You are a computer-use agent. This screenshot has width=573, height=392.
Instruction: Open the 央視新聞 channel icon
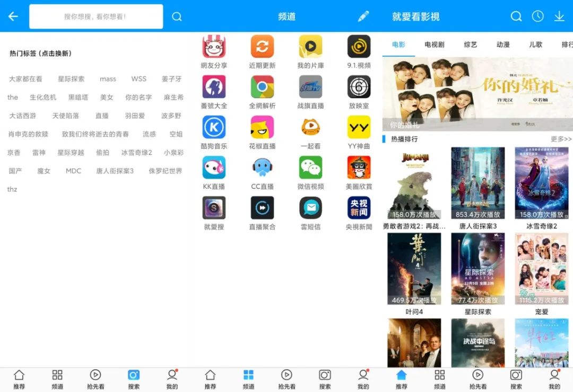pos(359,208)
